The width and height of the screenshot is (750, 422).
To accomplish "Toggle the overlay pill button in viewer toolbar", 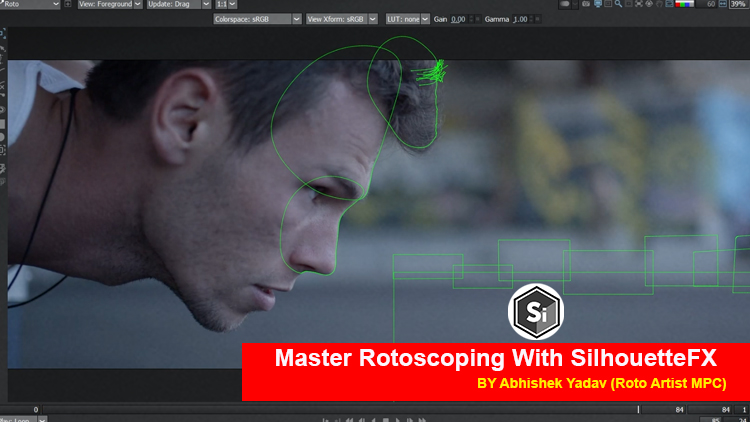I will pos(564,4).
